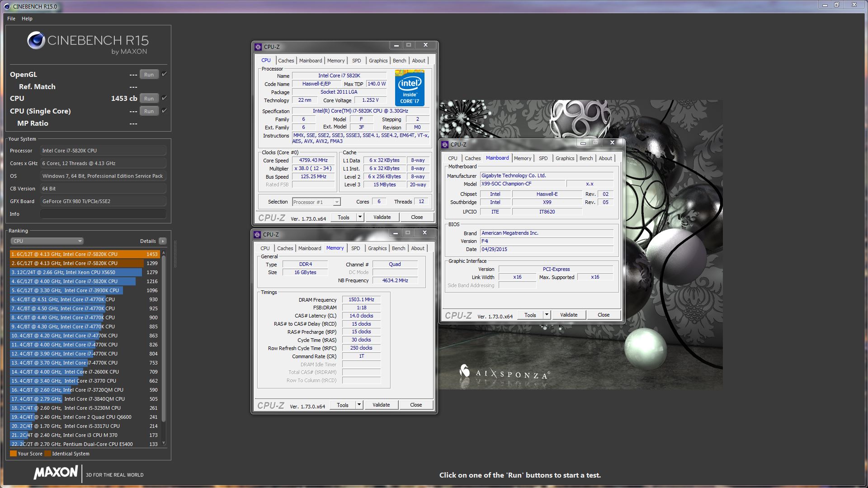Click the Your Score orange legend swatch

tap(13, 454)
